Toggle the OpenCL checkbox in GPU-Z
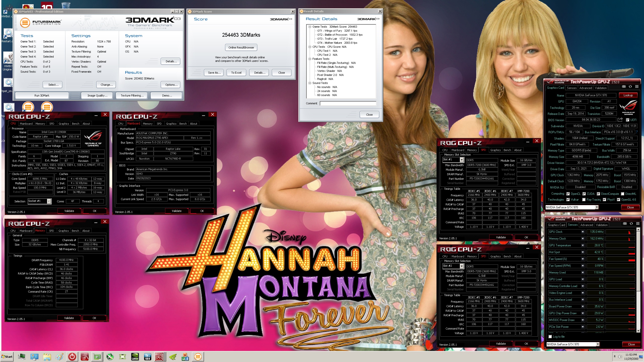The width and height of the screenshot is (644, 362). 568,194
